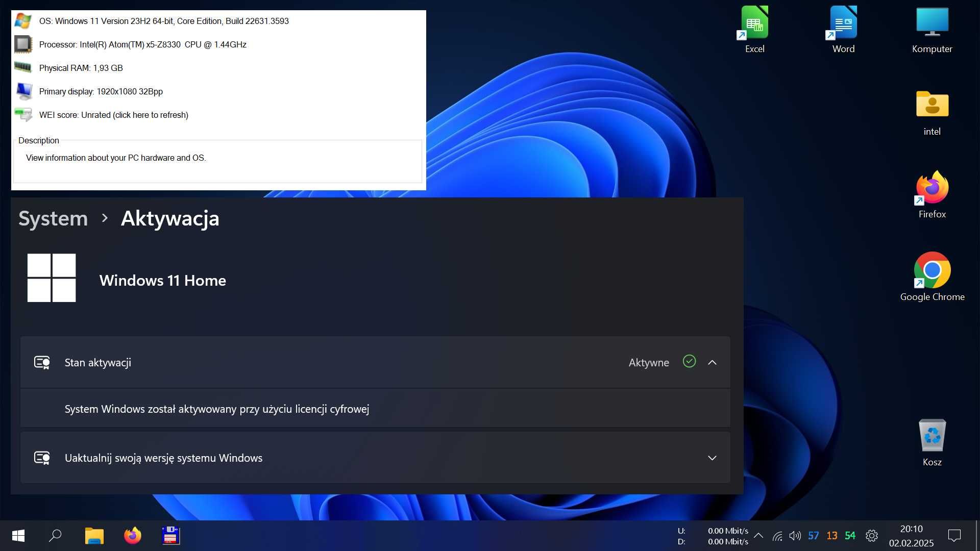This screenshot has height=551, width=980.
Task: Click the orange 13 tray indicator
Action: (x=831, y=536)
